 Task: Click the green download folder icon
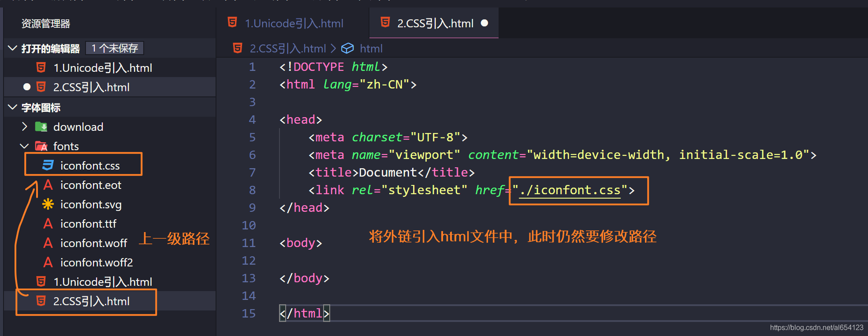(41, 127)
